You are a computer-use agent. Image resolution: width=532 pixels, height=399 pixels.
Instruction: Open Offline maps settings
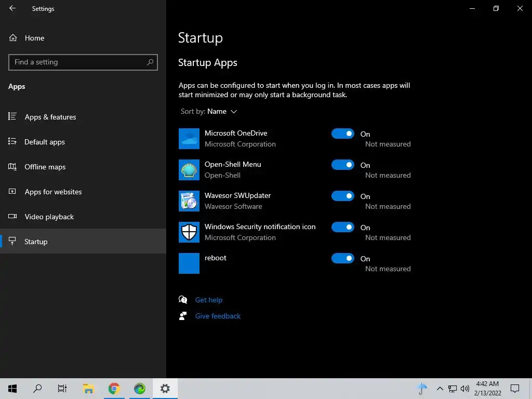pos(83,167)
